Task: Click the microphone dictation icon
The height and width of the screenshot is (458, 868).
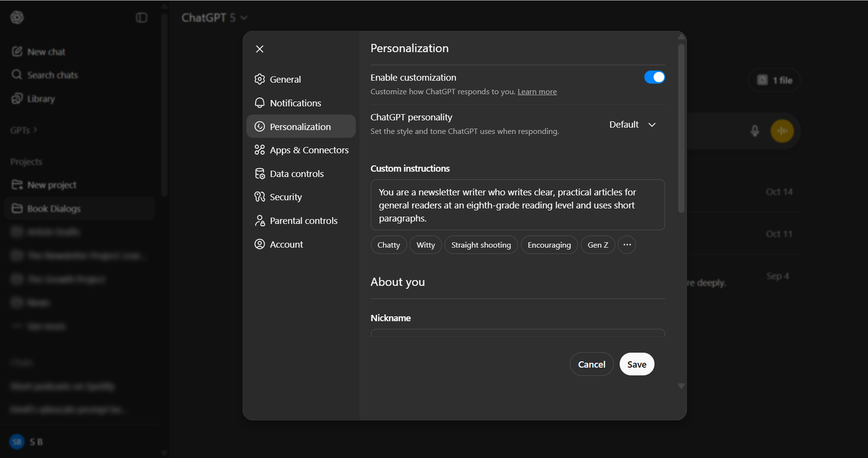Action: [x=755, y=131]
